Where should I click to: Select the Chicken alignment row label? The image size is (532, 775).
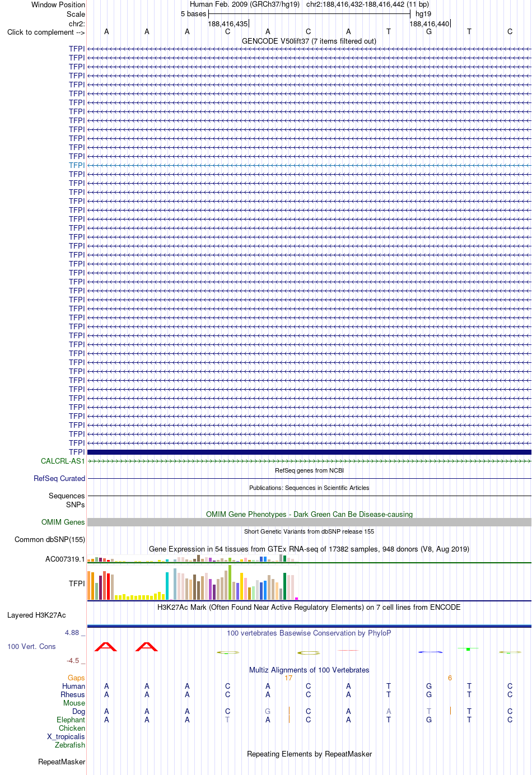click(72, 728)
